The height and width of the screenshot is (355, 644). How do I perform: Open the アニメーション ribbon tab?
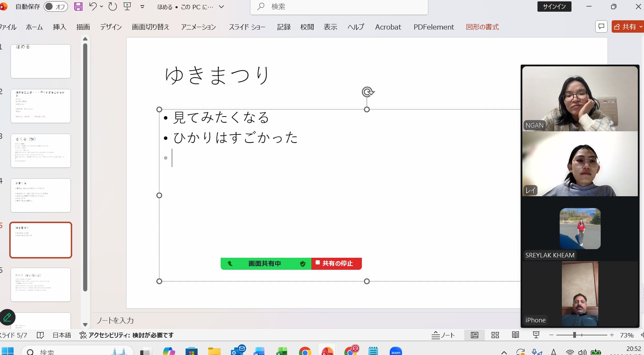(x=198, y=27)
